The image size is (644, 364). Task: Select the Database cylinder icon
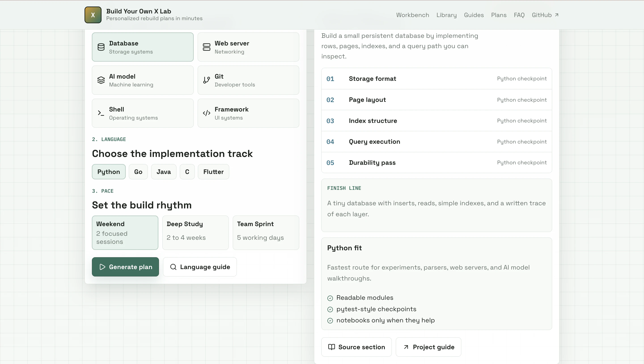[x=101, y=47]
